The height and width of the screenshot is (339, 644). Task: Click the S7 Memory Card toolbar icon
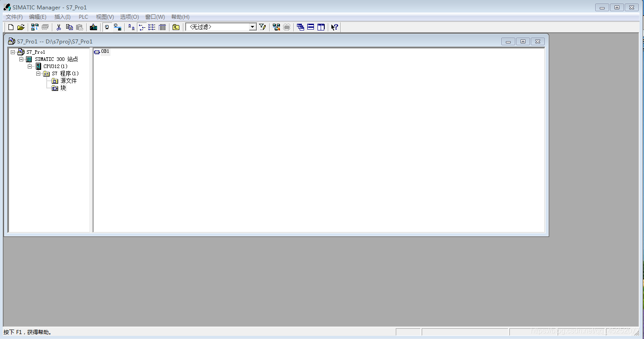pyautogui.click(x=45, y=27)
